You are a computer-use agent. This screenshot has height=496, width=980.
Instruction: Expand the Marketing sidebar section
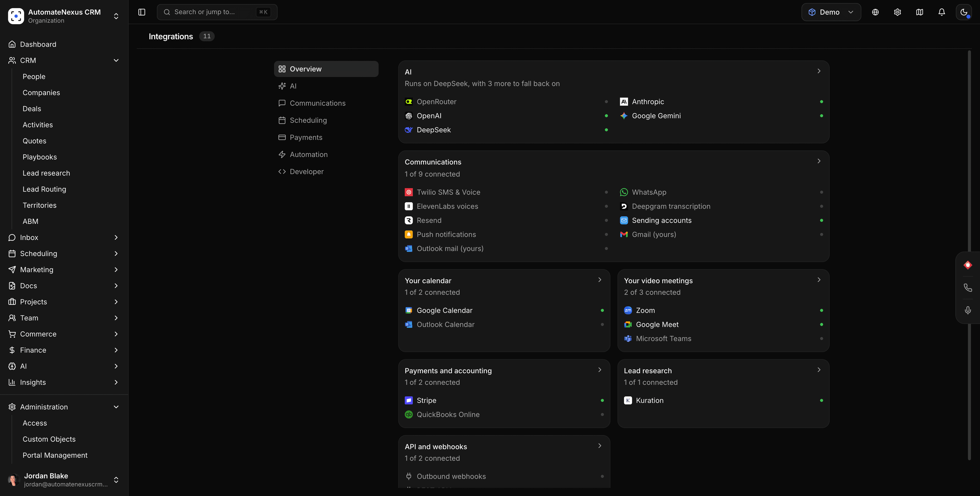[116, 270]
